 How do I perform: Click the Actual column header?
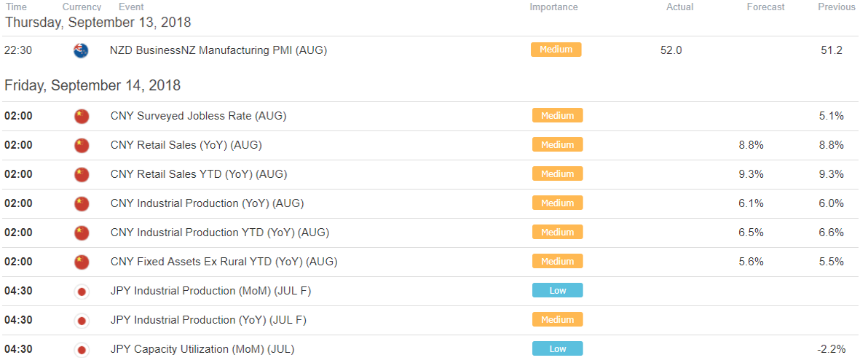pyautogui.click(x=680, y=7)
